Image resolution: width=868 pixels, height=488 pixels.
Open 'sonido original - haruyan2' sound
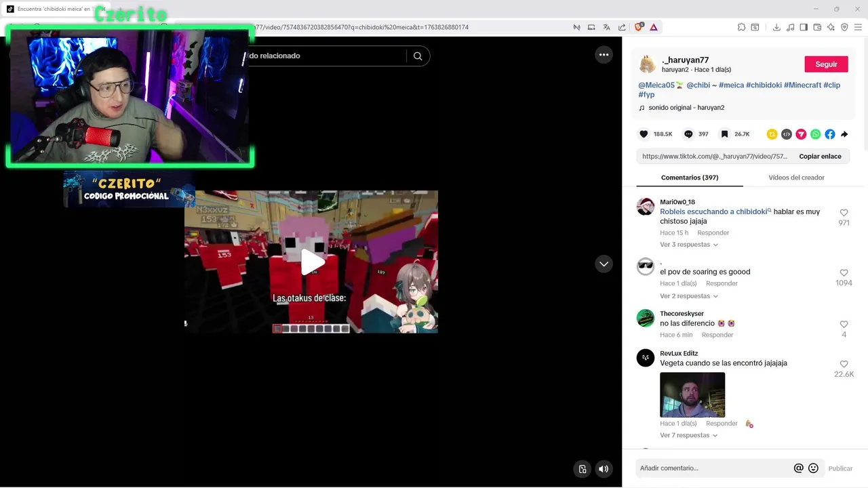point(686,108)
